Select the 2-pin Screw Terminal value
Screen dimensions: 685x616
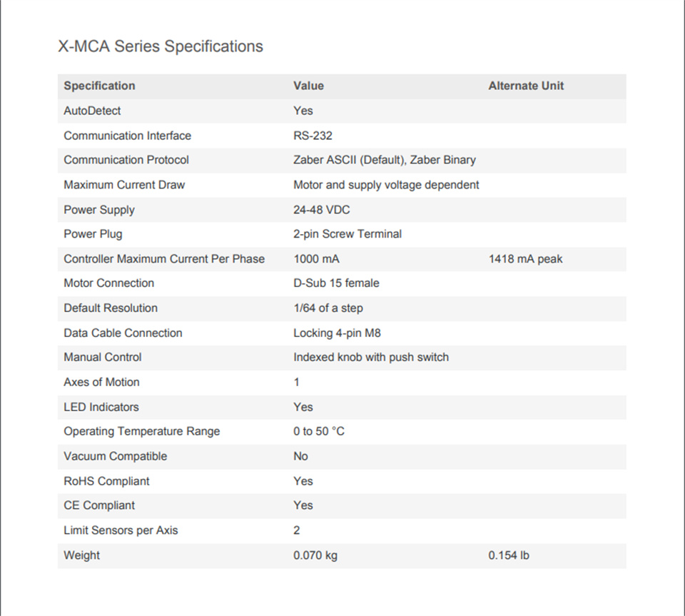[347, 233]
